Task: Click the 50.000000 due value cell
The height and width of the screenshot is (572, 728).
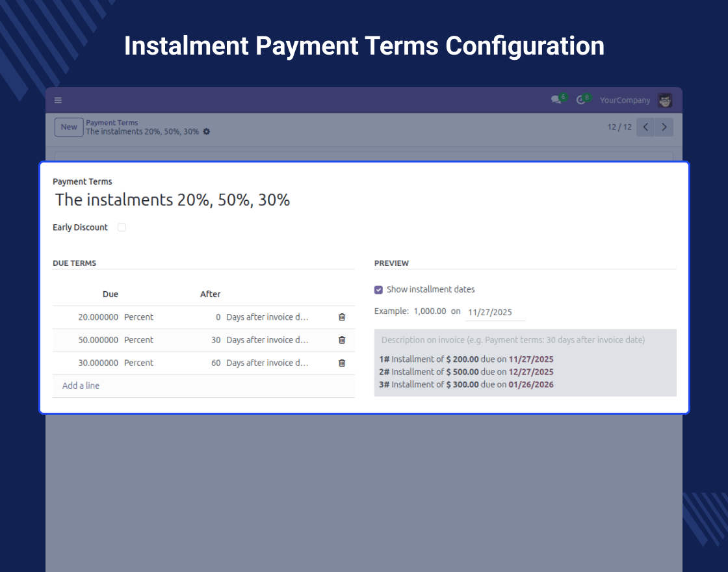Action: 98,340
